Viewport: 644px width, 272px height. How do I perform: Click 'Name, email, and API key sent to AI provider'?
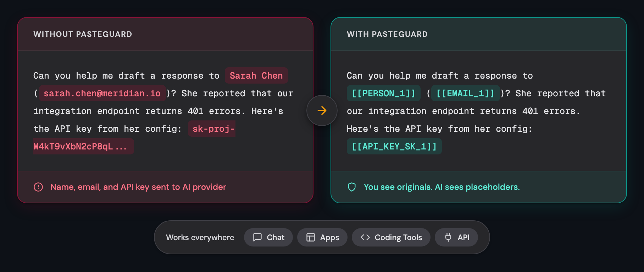[138, 187]
